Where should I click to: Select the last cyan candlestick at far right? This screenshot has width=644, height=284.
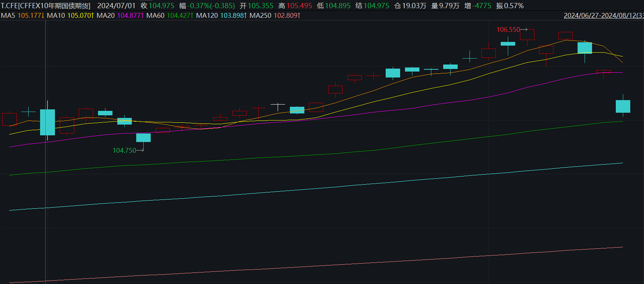click(623, 106)
